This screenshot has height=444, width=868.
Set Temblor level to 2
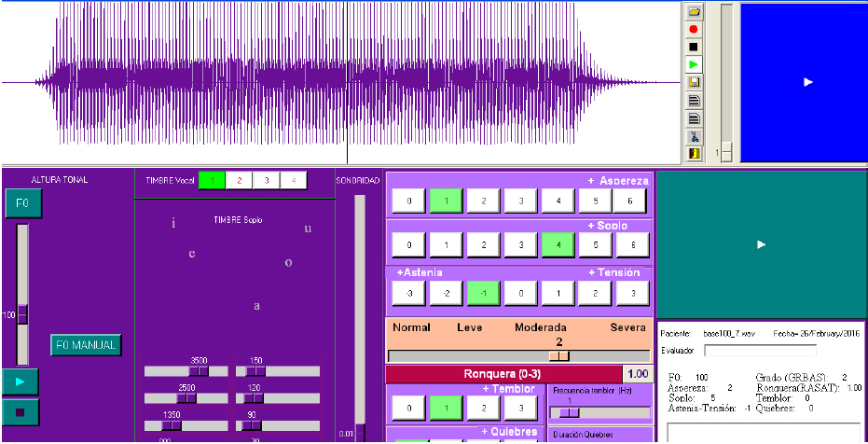click(x=483, y=409)
